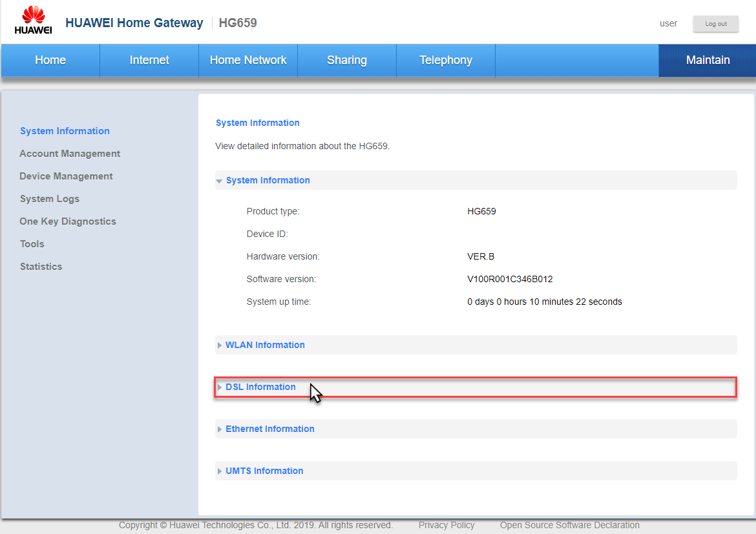Click the 'Hardware version:' label
The height and width of the screenshot is (534, 756).
coord(283,256)
